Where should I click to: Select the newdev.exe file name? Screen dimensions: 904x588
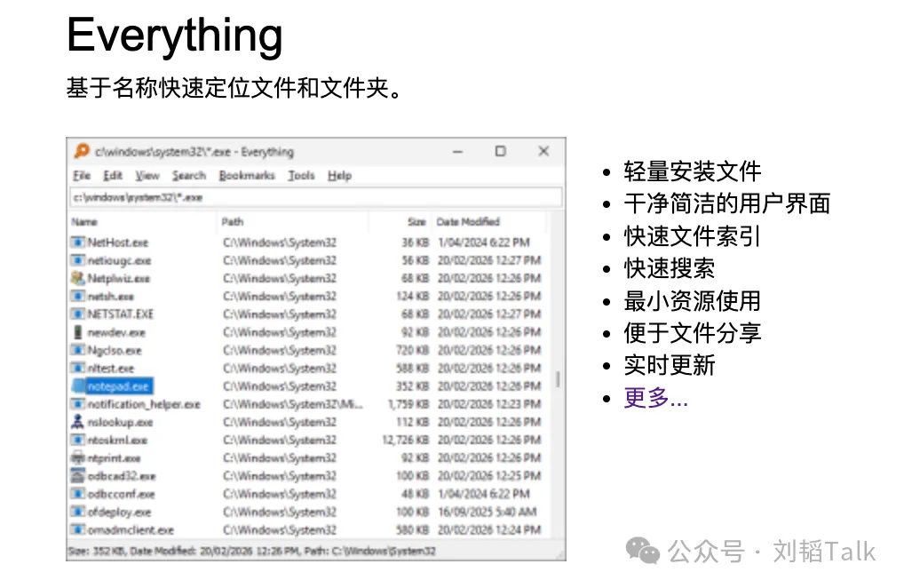pos(116,332)
